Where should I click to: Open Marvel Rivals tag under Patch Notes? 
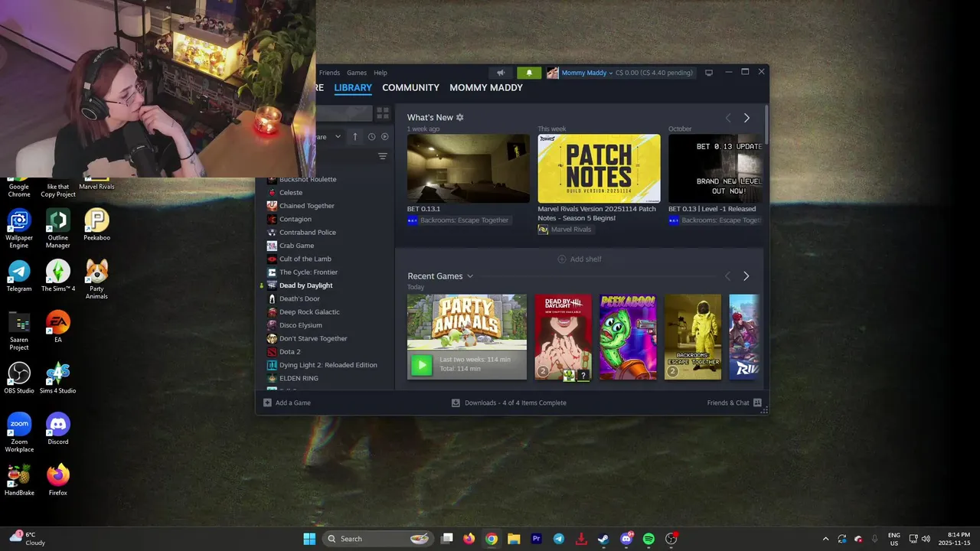tap(565, 230)
